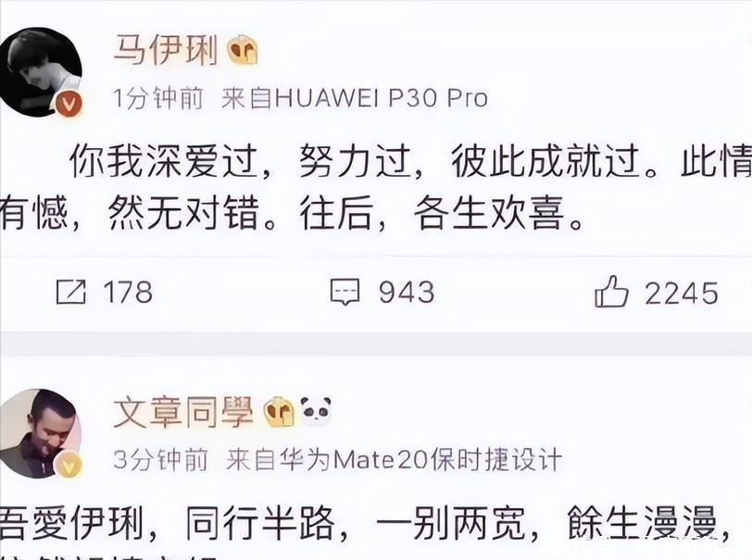The height and width of the screenshot is (560, 752).
Task: Like 马伊琍's post with thumbs-up icon
Action: click(x=610, y=291)
